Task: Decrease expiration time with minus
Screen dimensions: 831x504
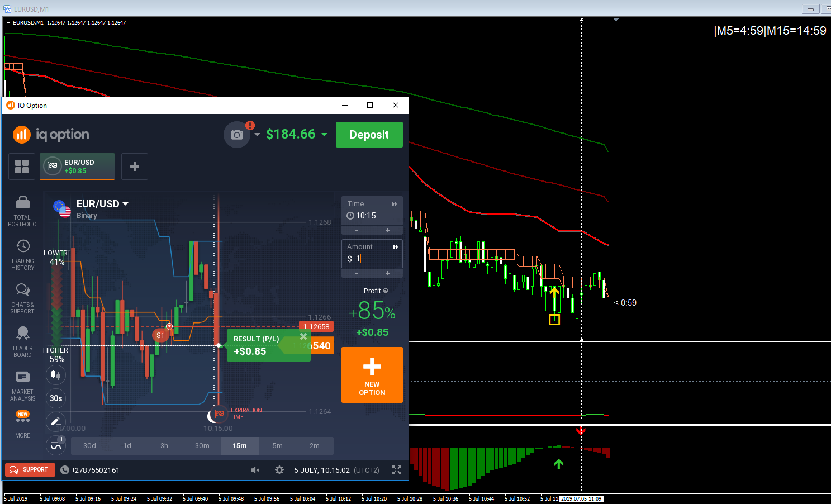Action: point(357,230)
